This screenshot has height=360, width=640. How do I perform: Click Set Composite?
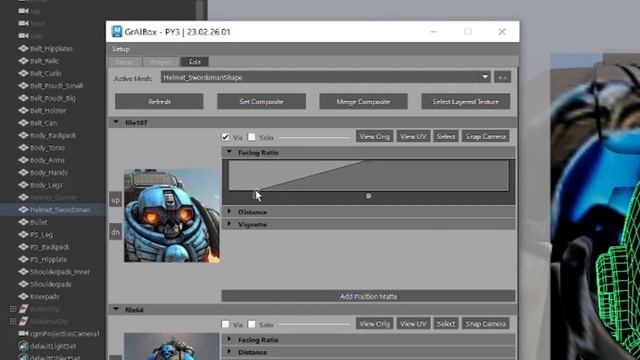point(261,101)
